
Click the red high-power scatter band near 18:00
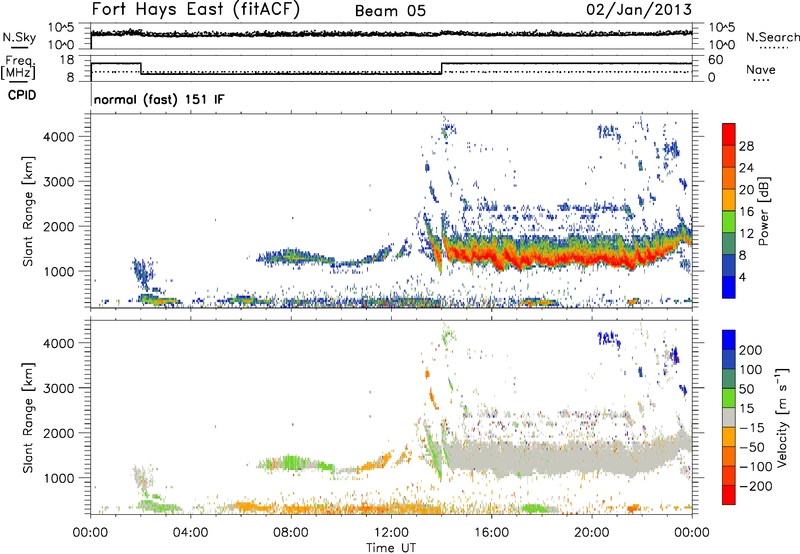(x=542, y=260)
